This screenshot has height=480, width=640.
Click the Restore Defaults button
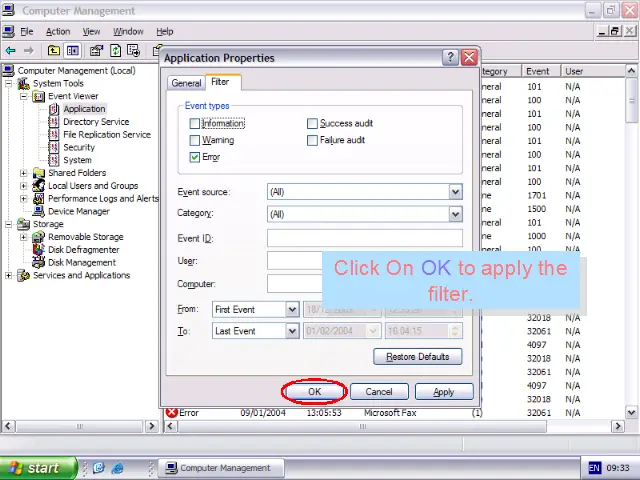418,357
